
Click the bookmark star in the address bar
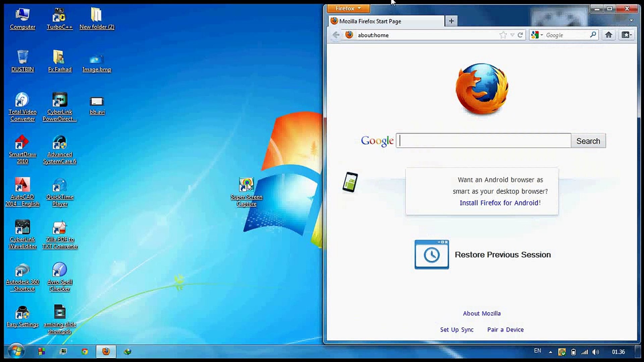[x=503, y=35]
